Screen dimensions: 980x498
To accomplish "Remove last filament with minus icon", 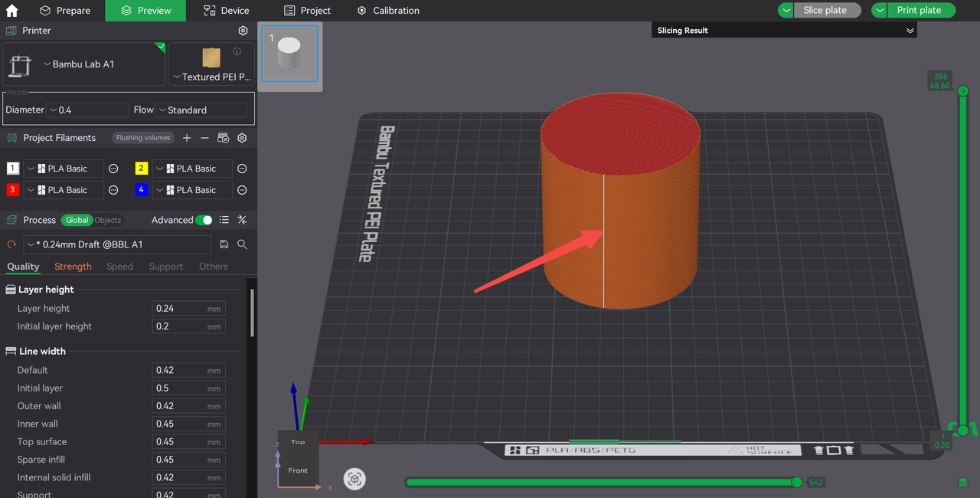I will click(204, 138).
